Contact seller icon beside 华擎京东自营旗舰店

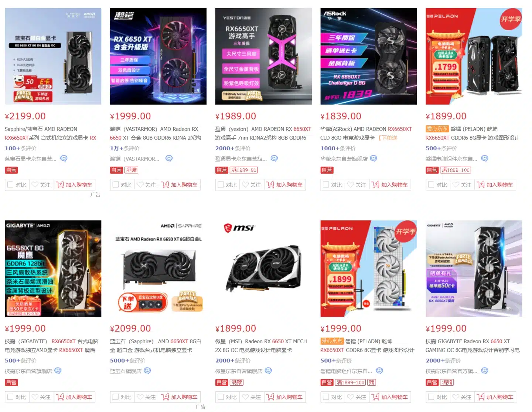pyautogui.click(x=374, y=158)
